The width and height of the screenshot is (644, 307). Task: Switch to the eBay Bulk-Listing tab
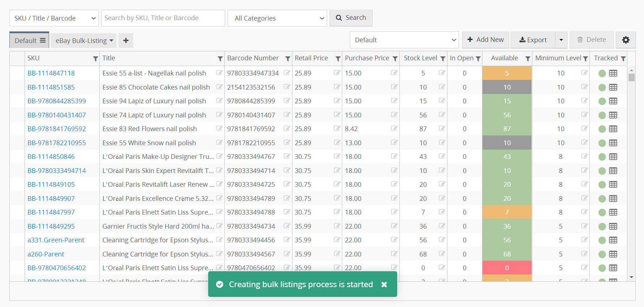(x=84, y=41)
